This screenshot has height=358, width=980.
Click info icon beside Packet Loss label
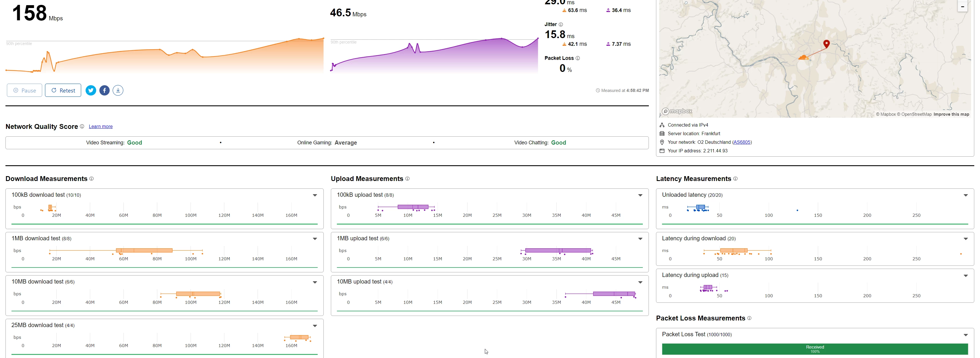coord(577,58)
